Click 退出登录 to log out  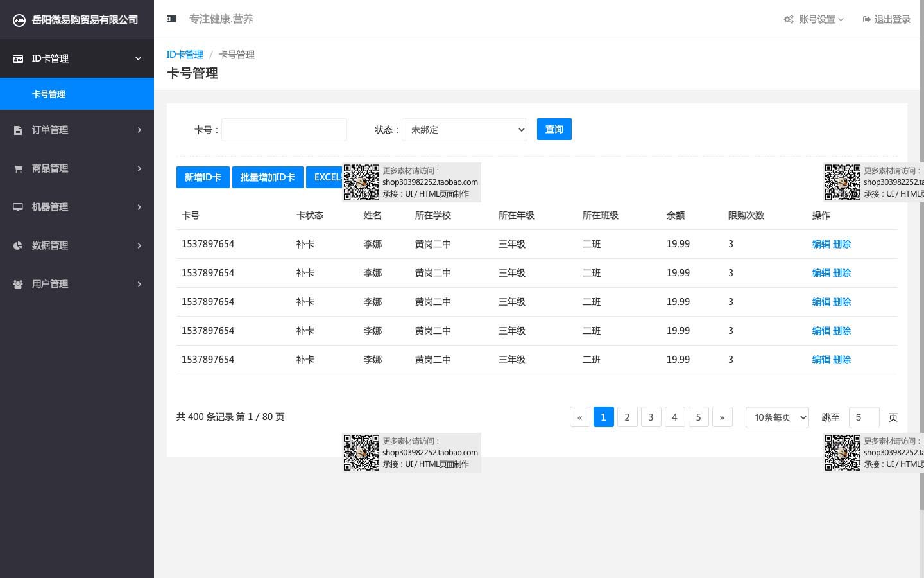(x=887, y=19)
